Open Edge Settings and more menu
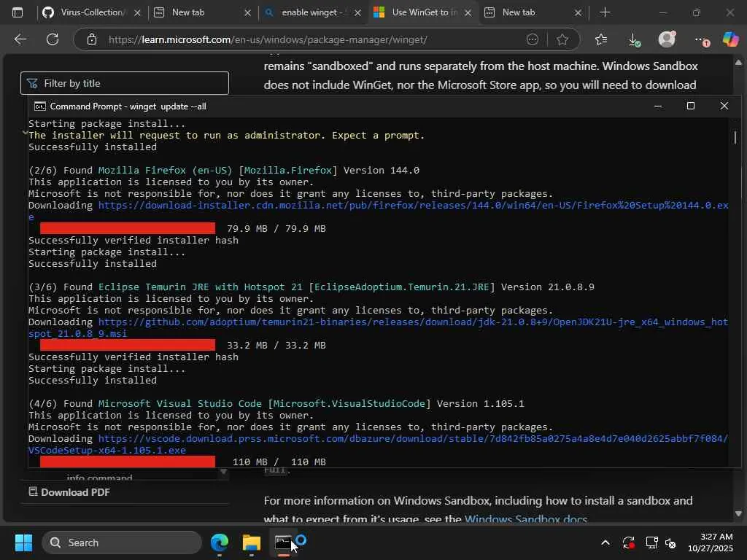 point(701,40)
